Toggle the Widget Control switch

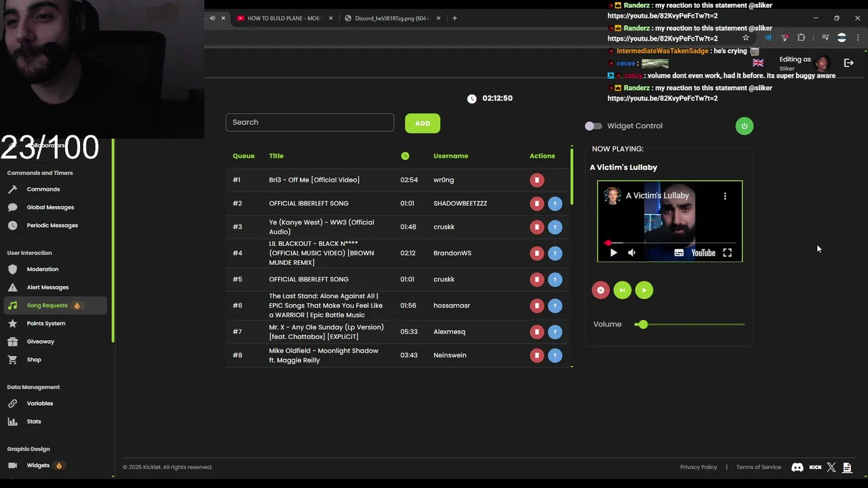(593, 126)
